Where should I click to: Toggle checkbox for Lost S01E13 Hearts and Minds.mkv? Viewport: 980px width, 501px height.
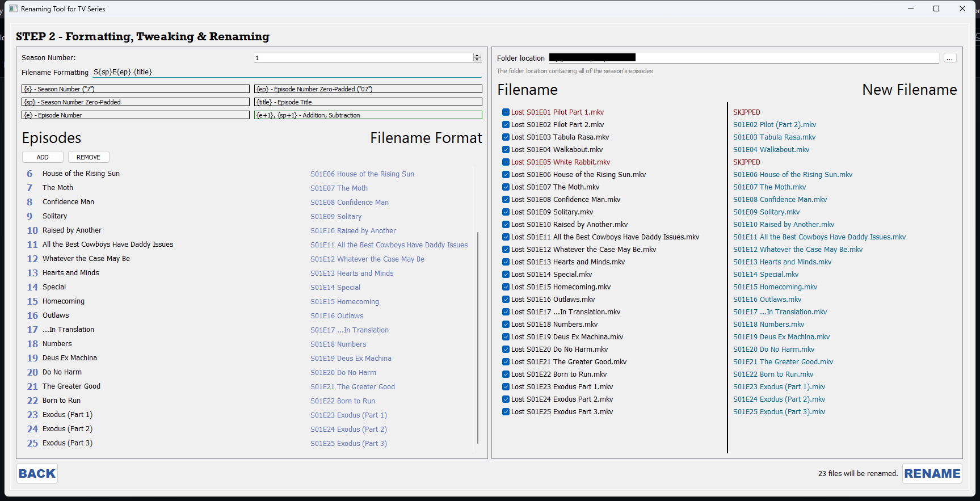click(506, 262)
